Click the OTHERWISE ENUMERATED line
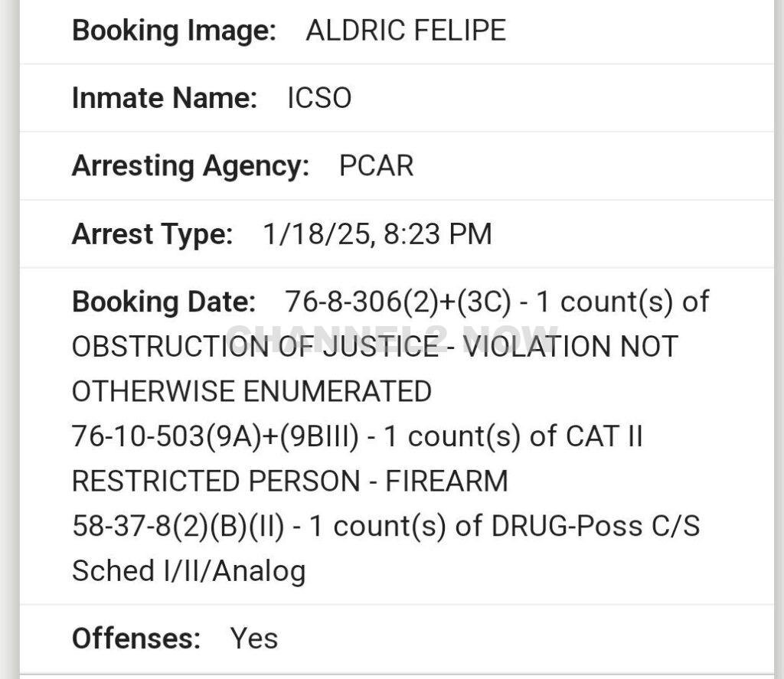Image resolution: width=784 pixels, height=679 pixels. coord(251,391)
